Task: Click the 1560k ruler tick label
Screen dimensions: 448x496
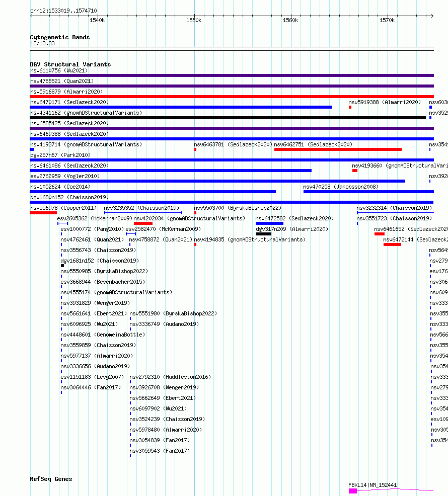Action: (x=290, y=21)
